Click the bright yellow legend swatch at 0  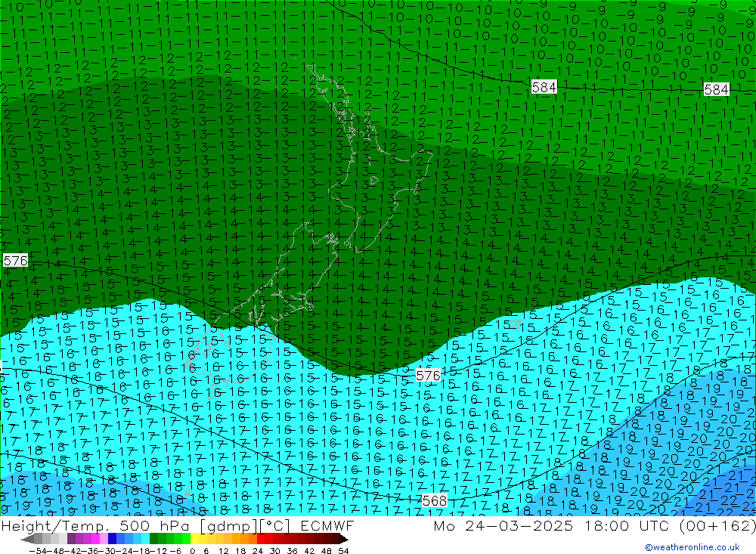pos(194,539)
